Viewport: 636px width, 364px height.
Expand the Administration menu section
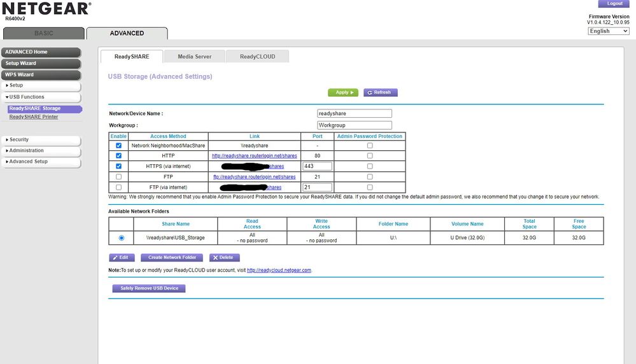point(41,151)
